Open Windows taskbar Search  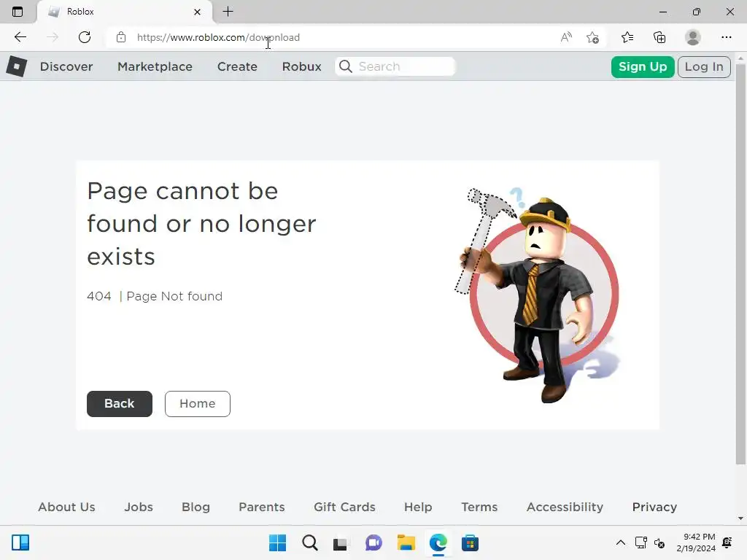[x=309, y=542]
